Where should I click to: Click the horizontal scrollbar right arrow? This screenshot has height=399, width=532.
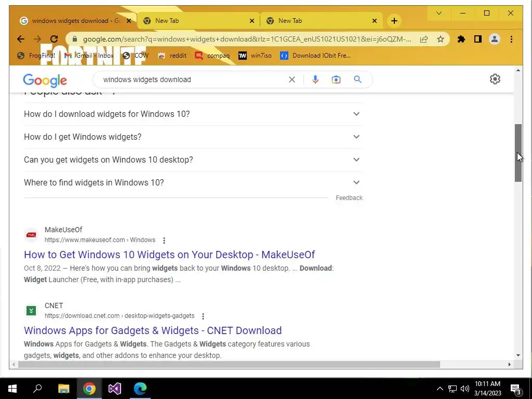click(x=509, y=364)
